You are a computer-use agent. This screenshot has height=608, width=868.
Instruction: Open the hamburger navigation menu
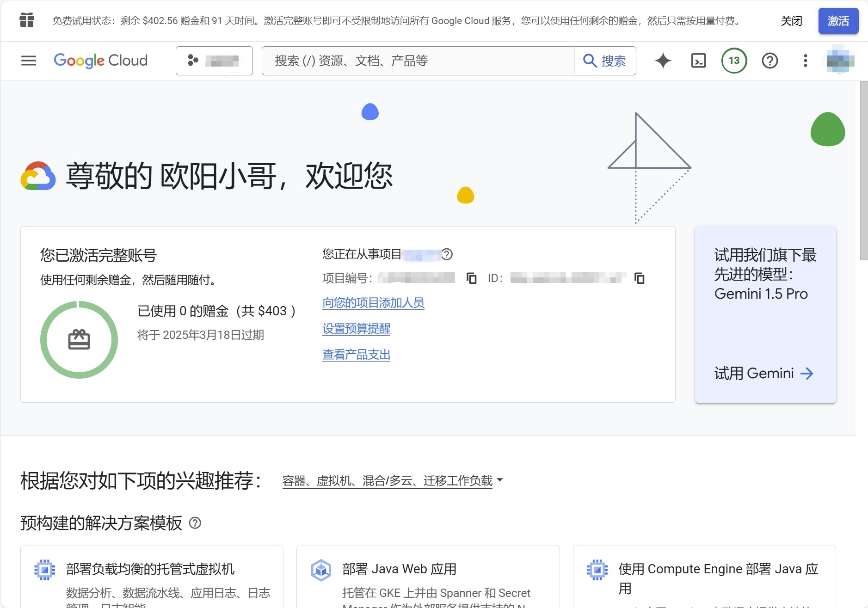pyautogui.click(x=29, y=61)
